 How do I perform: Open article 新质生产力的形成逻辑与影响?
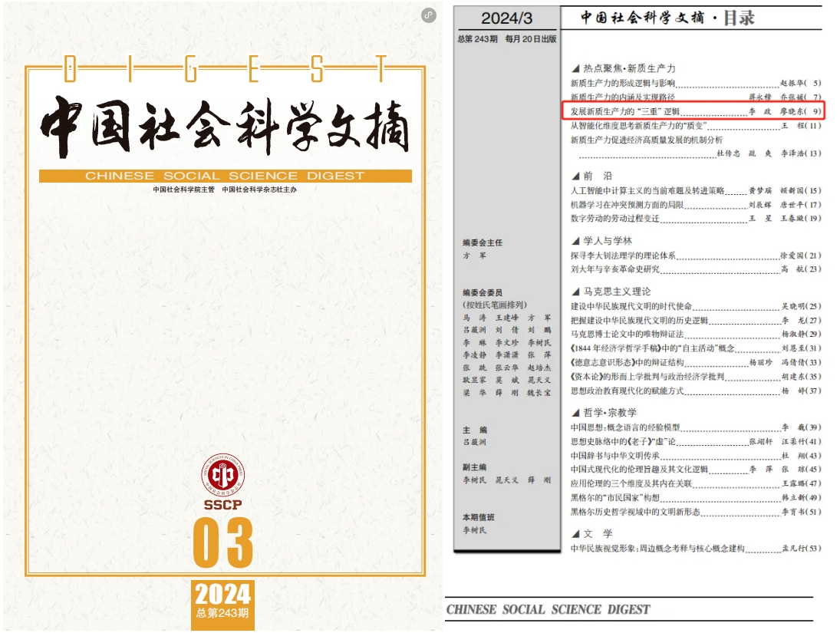click(x=622, y=83)
